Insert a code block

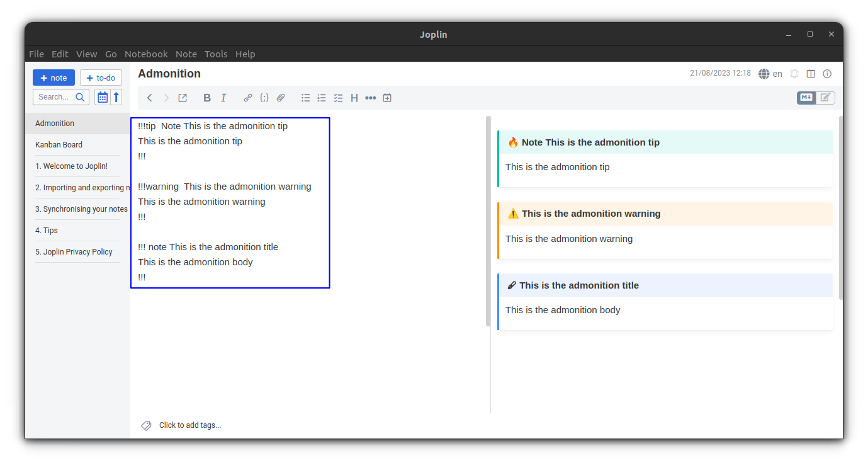point(264,98)
